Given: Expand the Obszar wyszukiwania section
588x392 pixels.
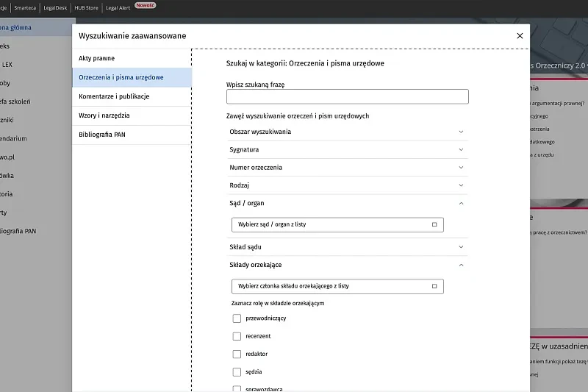Looking at the screenshot, I should point(462,132).
